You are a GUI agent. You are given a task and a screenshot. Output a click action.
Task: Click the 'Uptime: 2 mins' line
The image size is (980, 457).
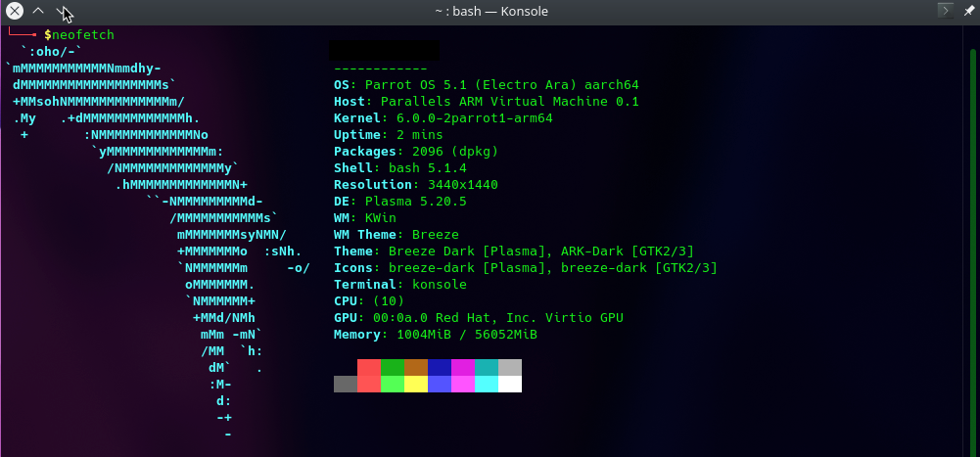coord(388,135)
